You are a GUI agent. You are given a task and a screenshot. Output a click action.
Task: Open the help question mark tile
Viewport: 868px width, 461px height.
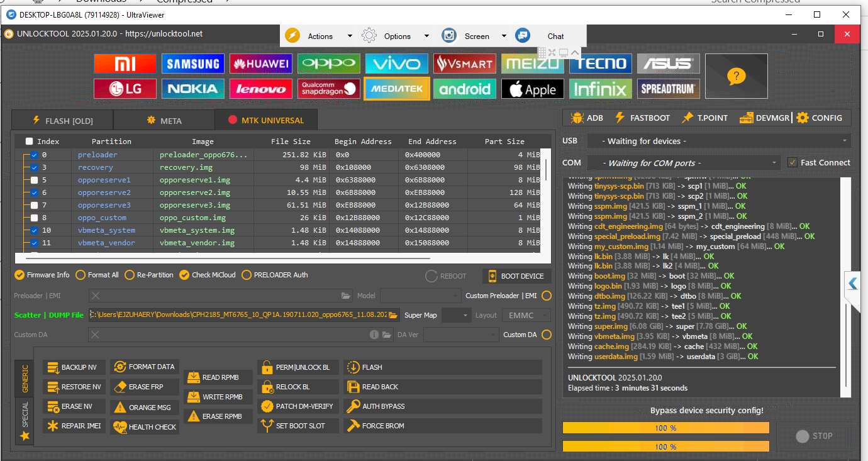[x=736, y=76]
